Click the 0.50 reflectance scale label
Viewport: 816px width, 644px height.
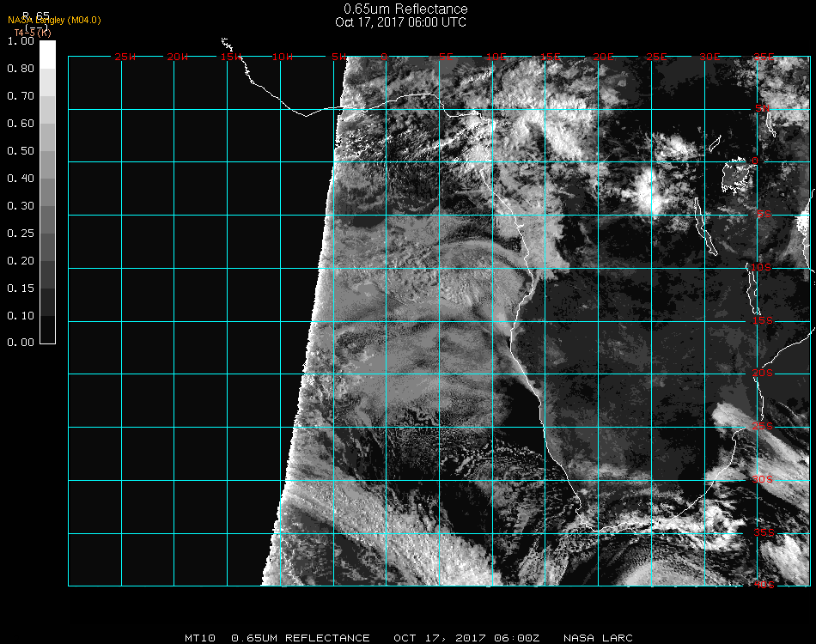[x=20, y=151]
